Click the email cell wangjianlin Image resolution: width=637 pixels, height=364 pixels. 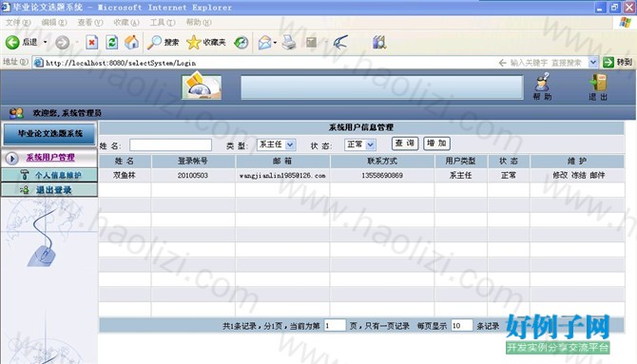point(282,176)
